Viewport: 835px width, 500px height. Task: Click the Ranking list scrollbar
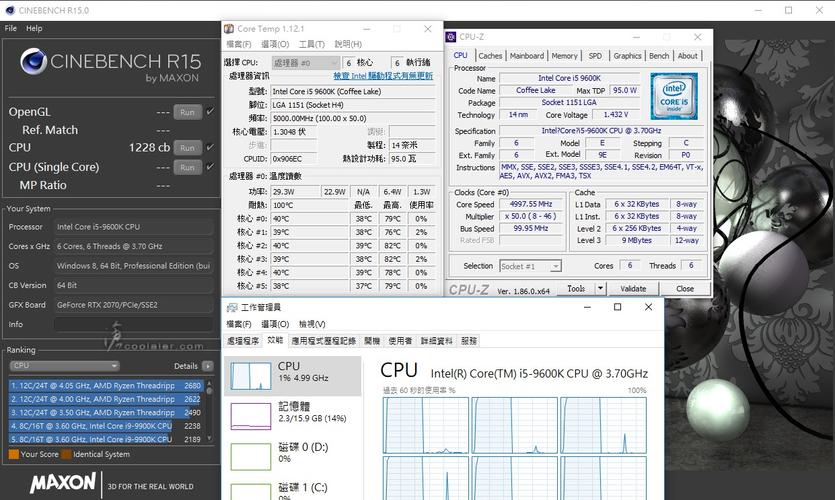click(209, 411)
